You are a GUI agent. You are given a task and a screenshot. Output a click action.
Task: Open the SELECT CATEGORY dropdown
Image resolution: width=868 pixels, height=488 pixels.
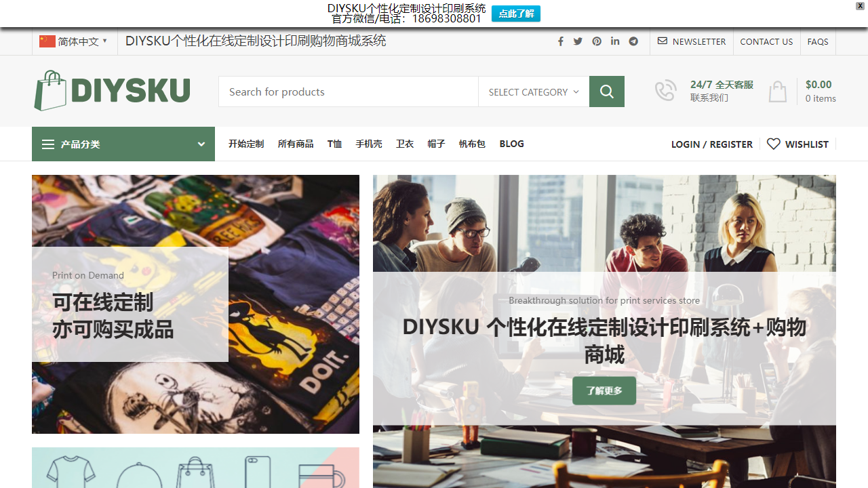pos(534,91)
